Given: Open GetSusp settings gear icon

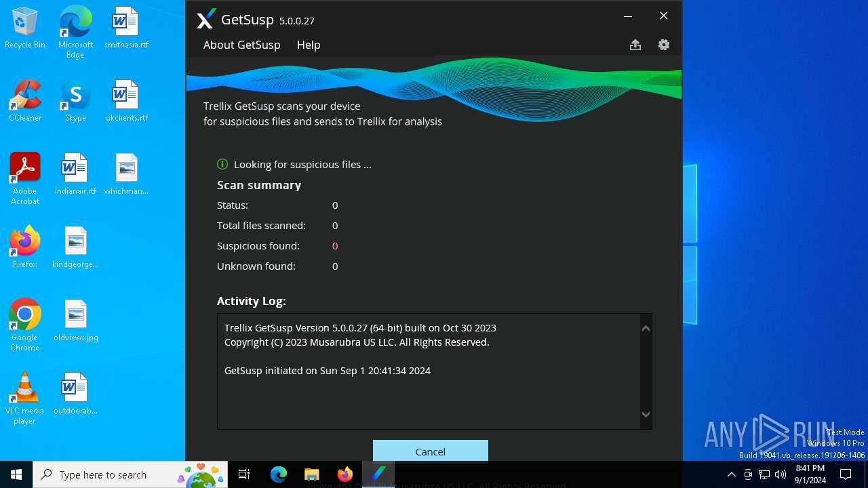Looking at the screenshot, I should click(x=664, y=45).
